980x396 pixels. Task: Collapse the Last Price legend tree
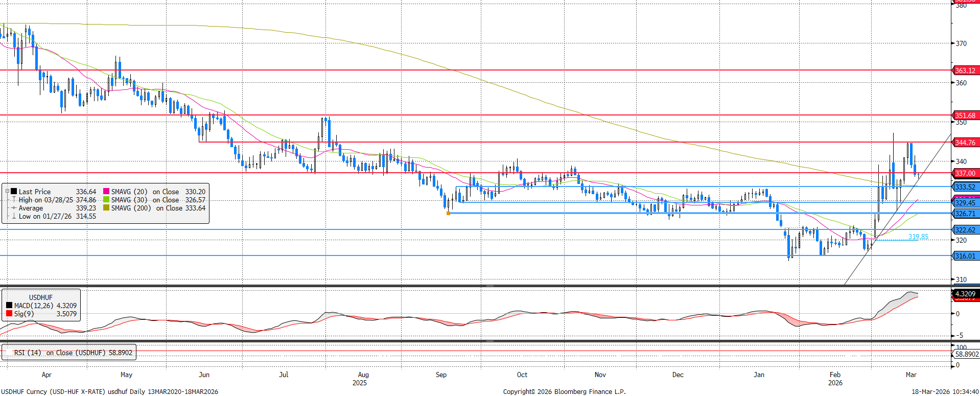(7, 192)
